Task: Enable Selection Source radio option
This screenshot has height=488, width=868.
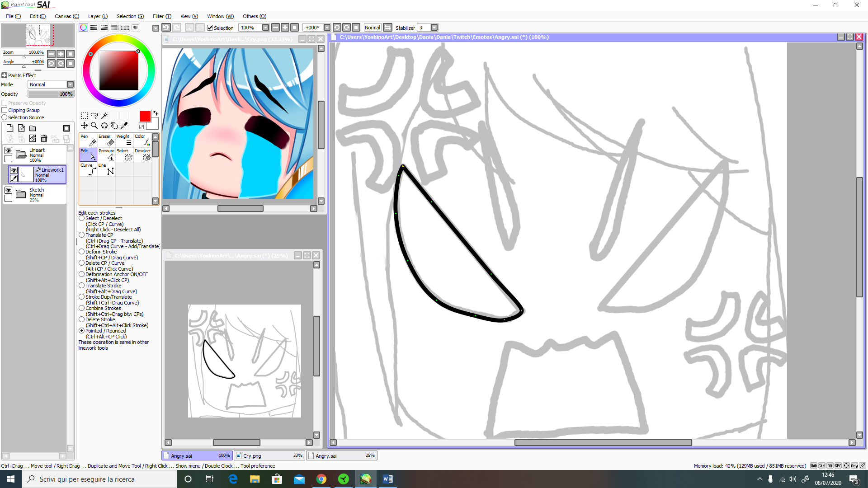Action: tap(5, 117)
